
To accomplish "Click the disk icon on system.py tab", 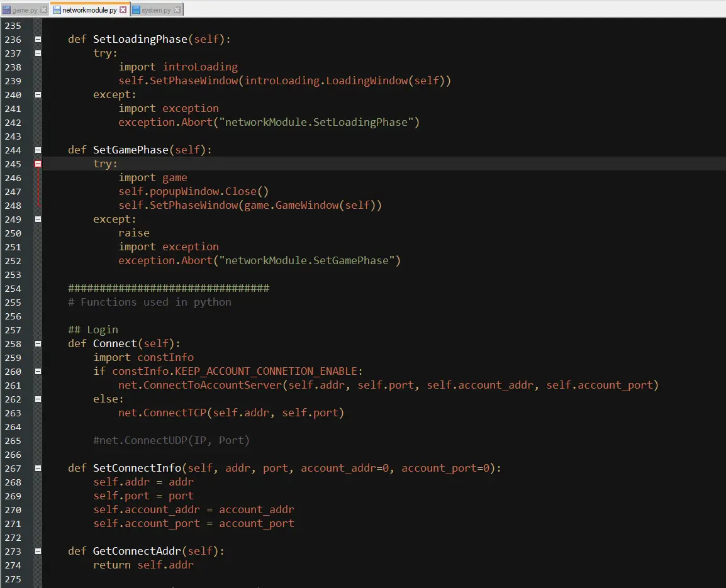I will click(136, 10).
